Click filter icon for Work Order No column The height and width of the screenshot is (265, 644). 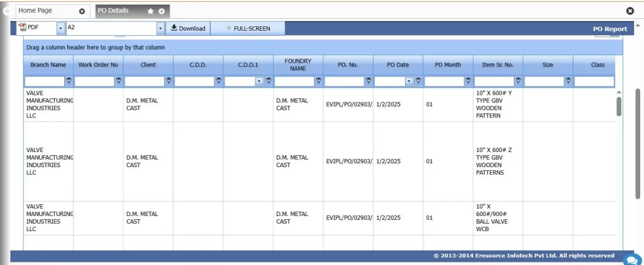point(118,81)
